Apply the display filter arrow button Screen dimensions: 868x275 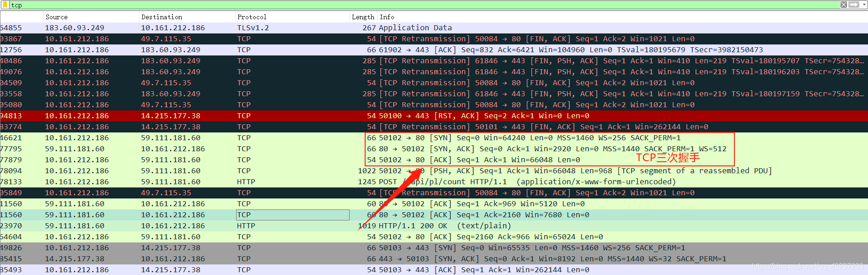(x=853, y=5)
